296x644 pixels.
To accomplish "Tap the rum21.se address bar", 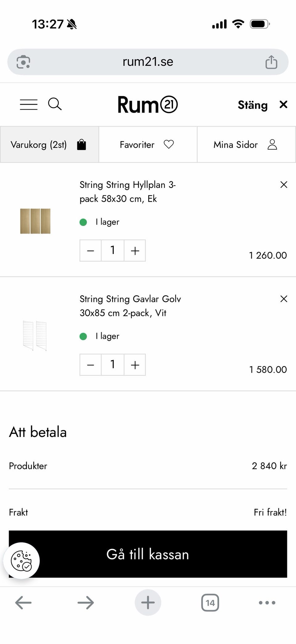I will [148, 62].
